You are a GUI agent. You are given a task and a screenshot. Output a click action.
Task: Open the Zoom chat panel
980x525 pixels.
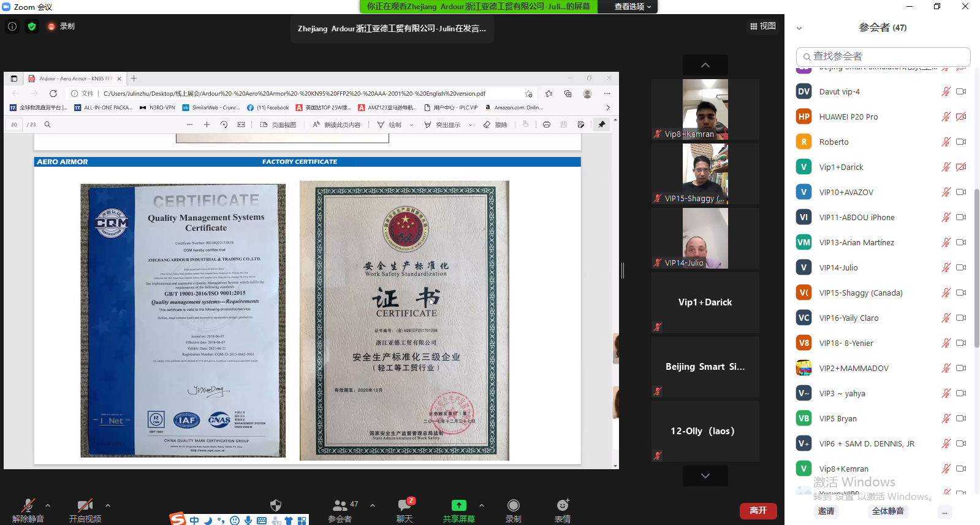[405, 505]
